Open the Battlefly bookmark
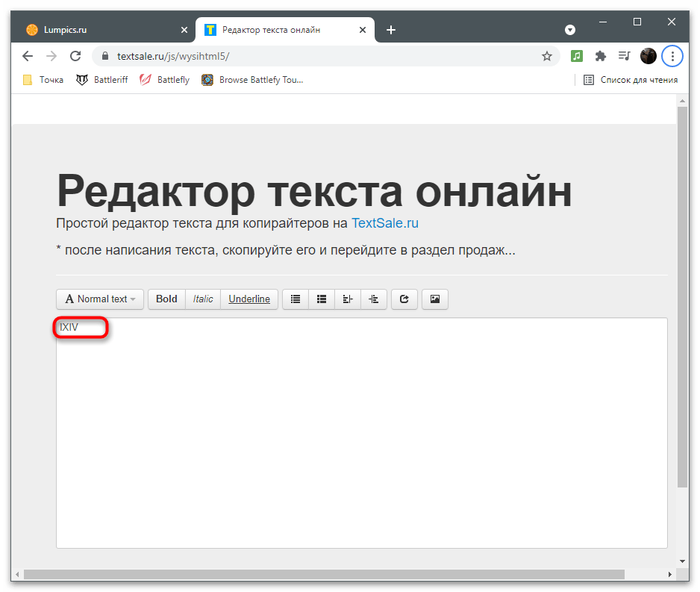The image size is (700, 592). [165, 80]
